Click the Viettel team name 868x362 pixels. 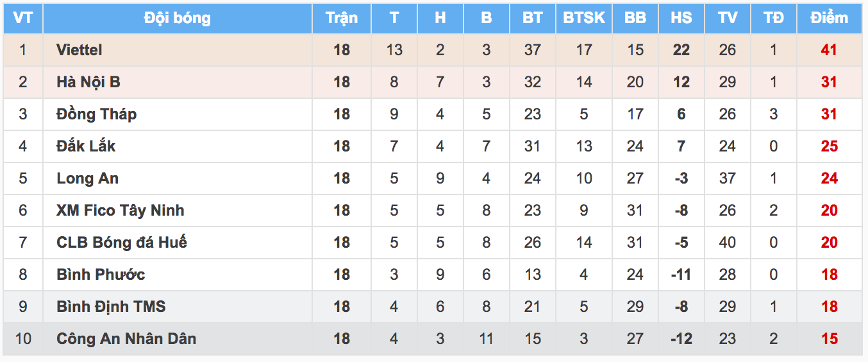pyautogui.click(x=79, y=50)
